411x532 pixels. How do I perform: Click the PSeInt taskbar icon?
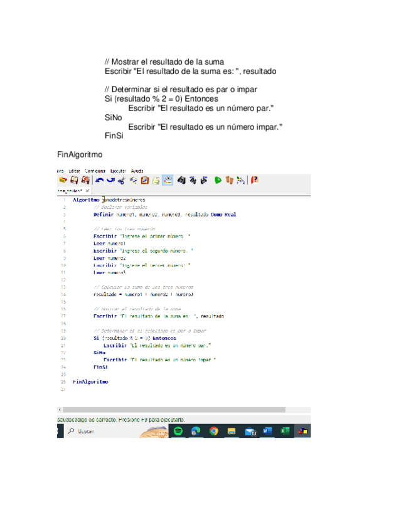click(x=302, y=431)
